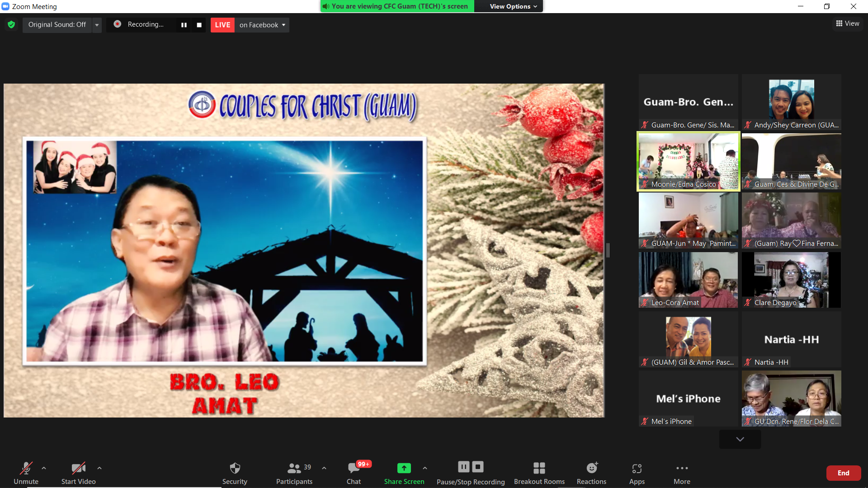This screenshot has height=488, width=868.
Task: Unmute the microphone
Action: (26, 473)
